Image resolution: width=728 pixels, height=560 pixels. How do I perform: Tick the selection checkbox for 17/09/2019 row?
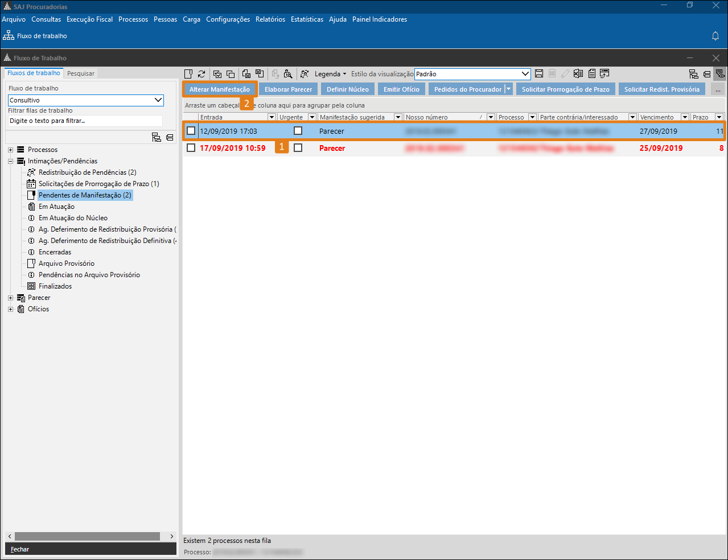191,148
